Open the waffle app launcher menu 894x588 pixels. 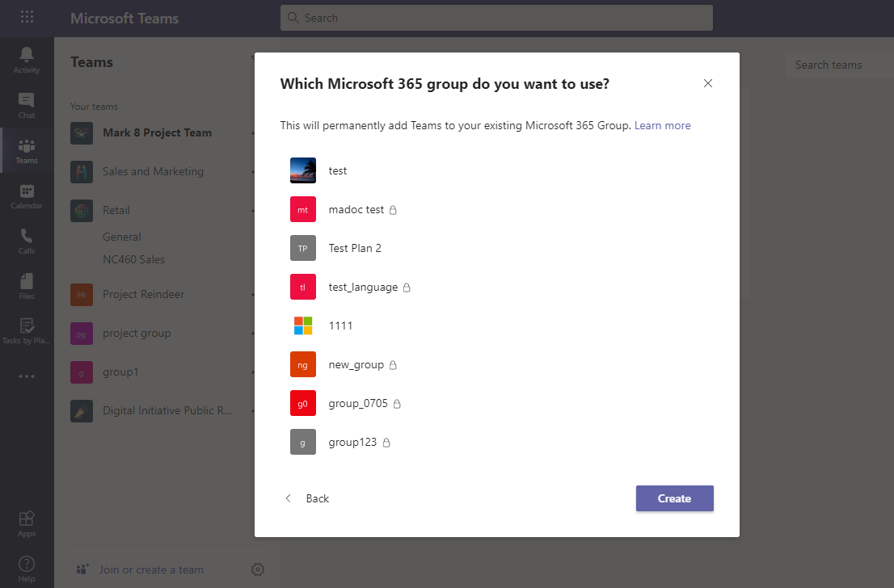click(27, 17)
